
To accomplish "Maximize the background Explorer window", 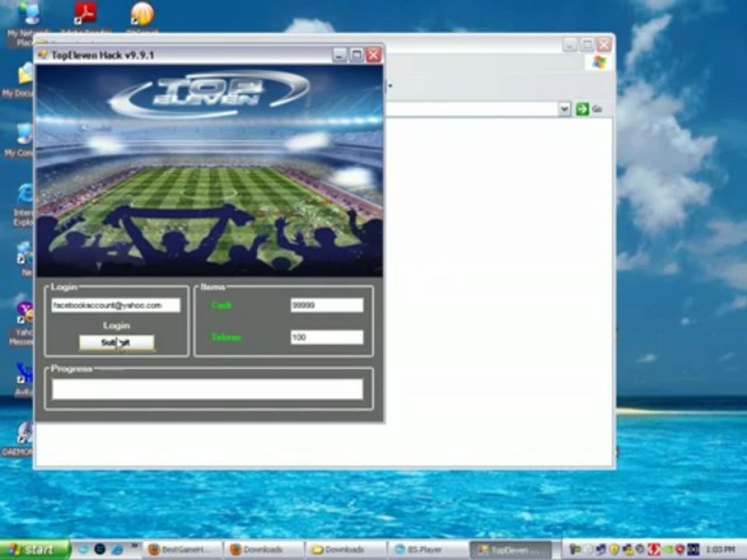I will pyautogui.click(x=587, y=45).
